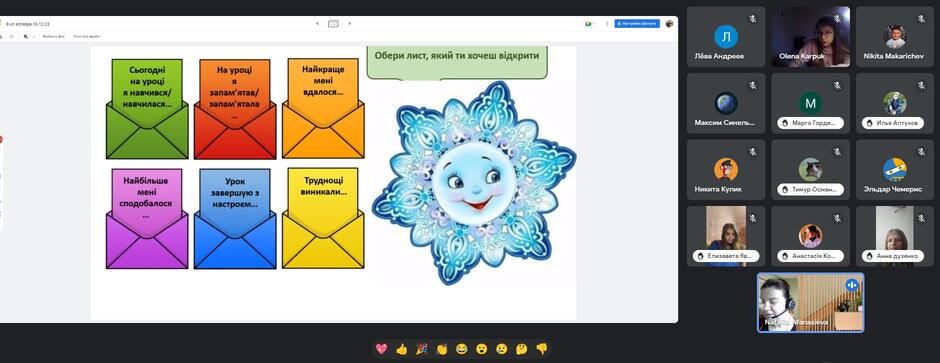Click the 'Обери лист, який ти хочеш відкрити' bubble
Viewport: 940px width, 363px height.
click(457, 62)
